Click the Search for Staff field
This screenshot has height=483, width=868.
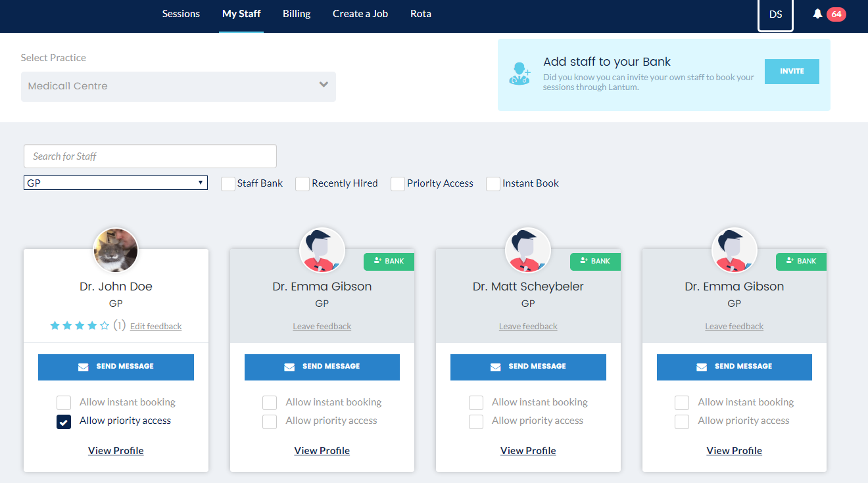(x=150, y=156)
